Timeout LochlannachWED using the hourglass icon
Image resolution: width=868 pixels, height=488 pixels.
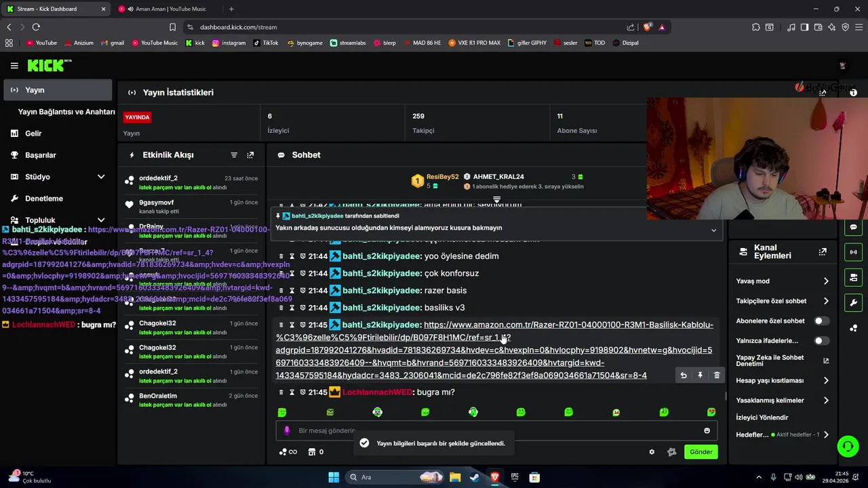coord(292,392)
